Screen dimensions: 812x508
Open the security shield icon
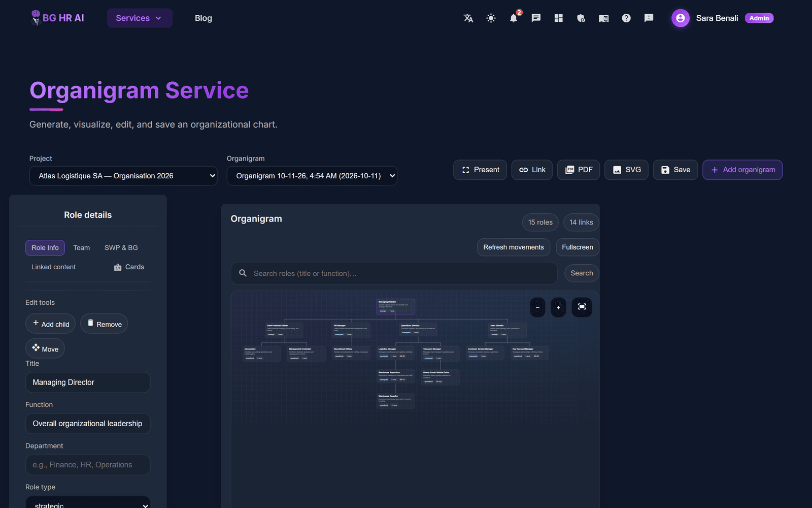pyautogui.click(x=581, y=18)
